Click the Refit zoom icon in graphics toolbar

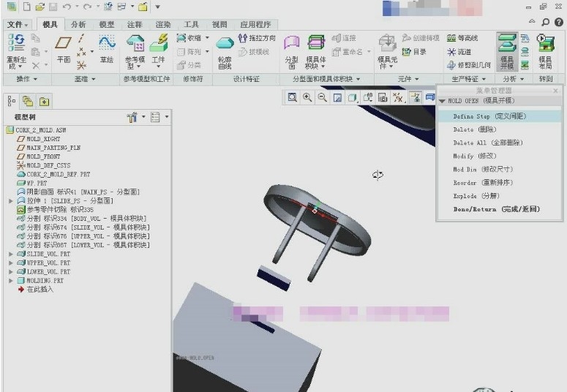(292, 97)
